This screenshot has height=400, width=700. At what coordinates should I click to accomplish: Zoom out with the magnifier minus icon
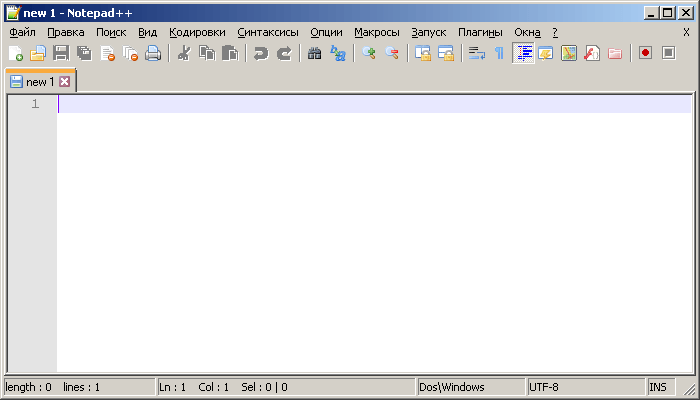[x=392, y=53]
